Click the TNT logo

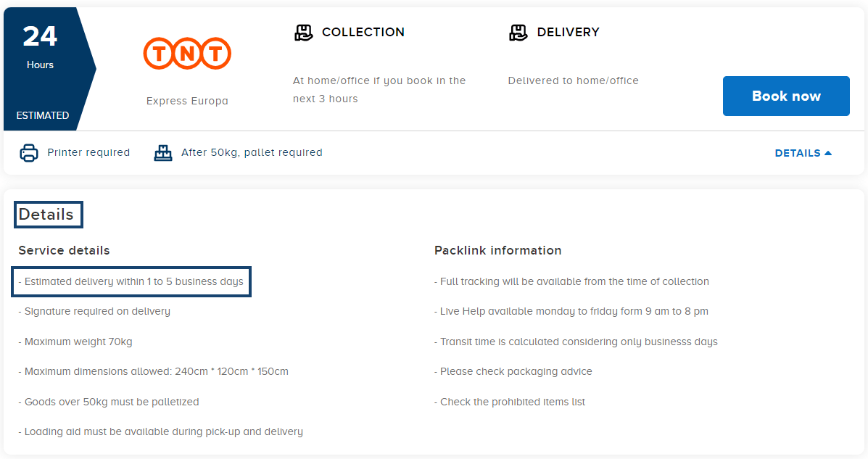point(187,53)
